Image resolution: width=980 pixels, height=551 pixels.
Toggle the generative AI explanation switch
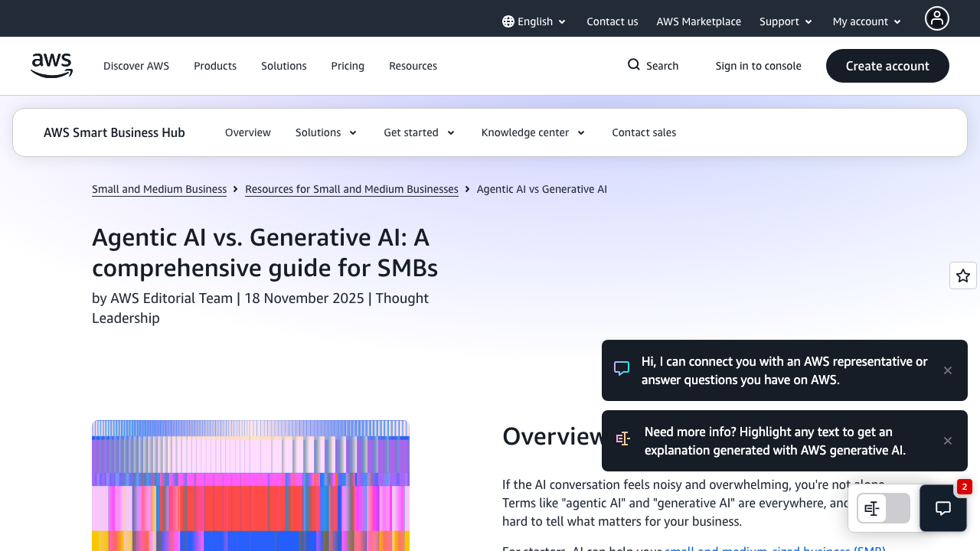point(884,508)
